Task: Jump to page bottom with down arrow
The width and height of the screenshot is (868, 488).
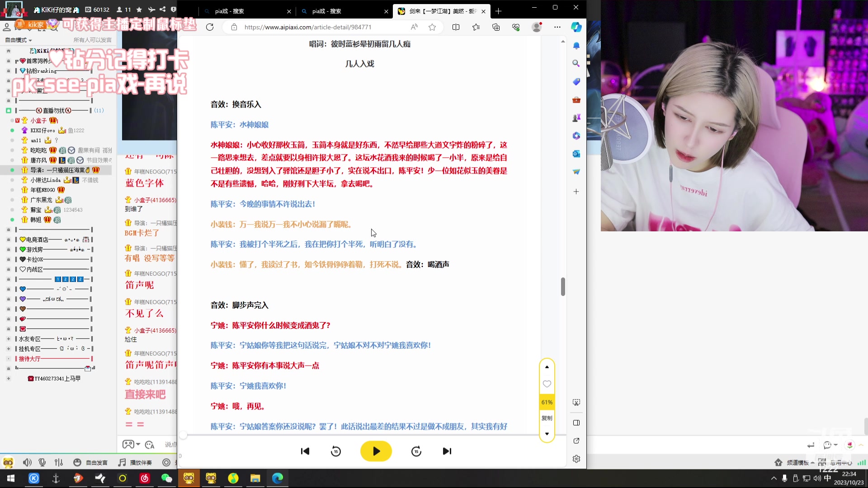Action: [547, 434]
